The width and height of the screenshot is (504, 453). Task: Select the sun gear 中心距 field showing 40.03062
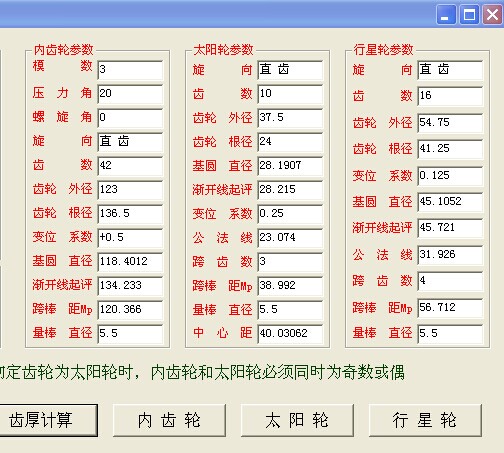(x=290, y=334)
